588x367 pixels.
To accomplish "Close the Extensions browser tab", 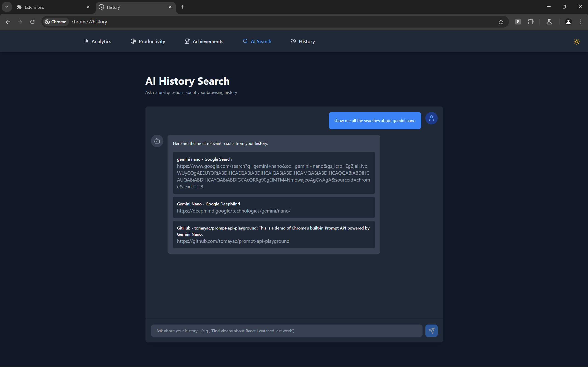I will point(88,7).
